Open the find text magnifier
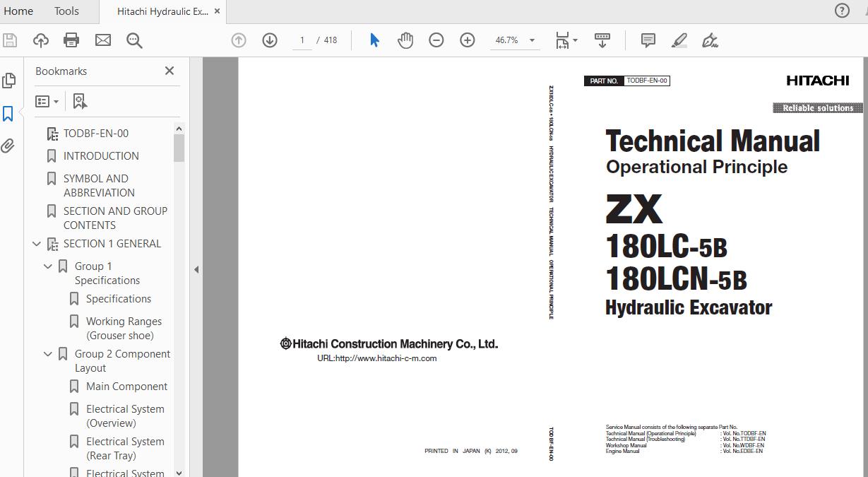This screenshot has width=868, height=477. (134, 40)
